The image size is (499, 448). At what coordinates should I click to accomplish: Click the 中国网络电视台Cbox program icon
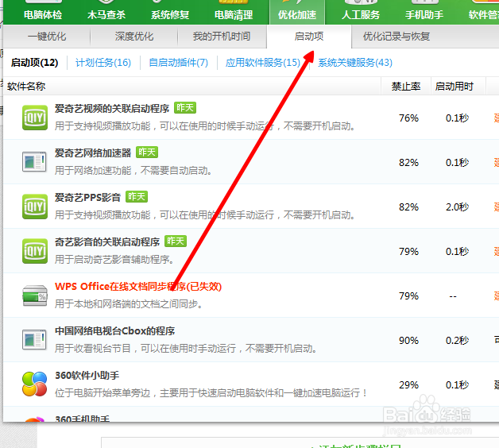(x=35, y=340)
